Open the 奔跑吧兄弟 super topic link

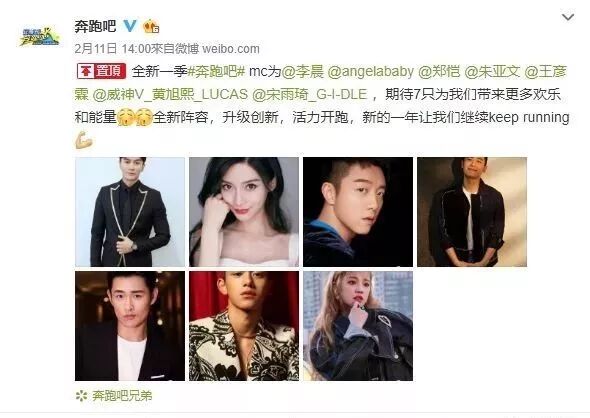point(122,396)
